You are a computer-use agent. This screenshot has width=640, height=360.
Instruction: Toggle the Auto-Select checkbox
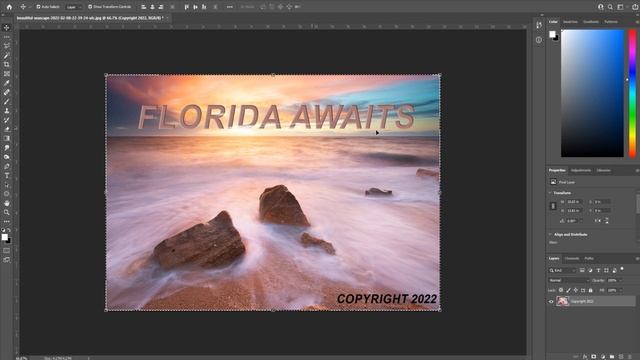(38, 7)
